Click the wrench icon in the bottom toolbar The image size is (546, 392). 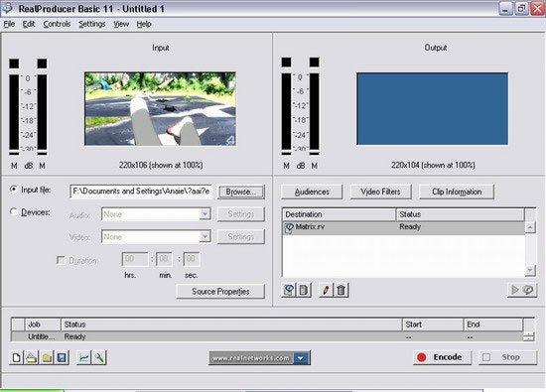(99, 357)
